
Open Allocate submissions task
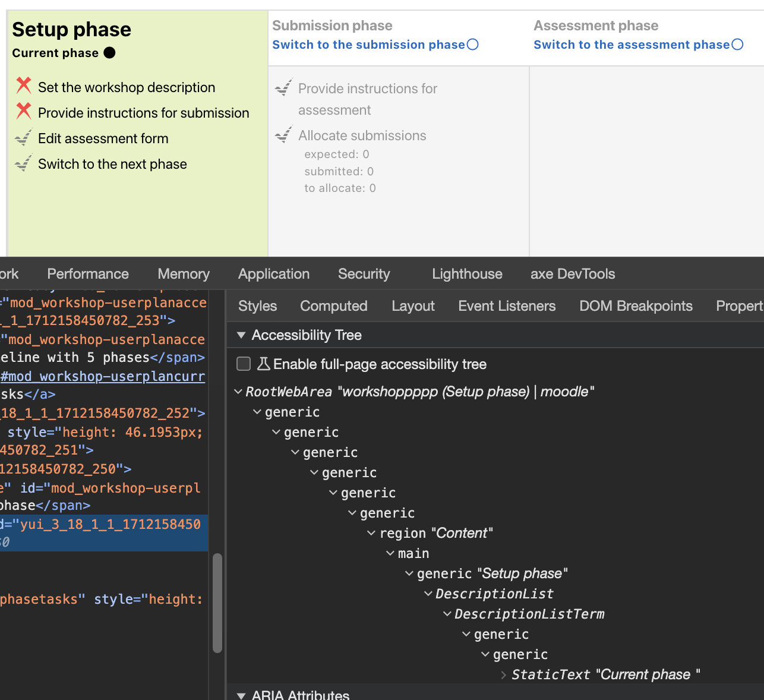[x=362, y=135]
